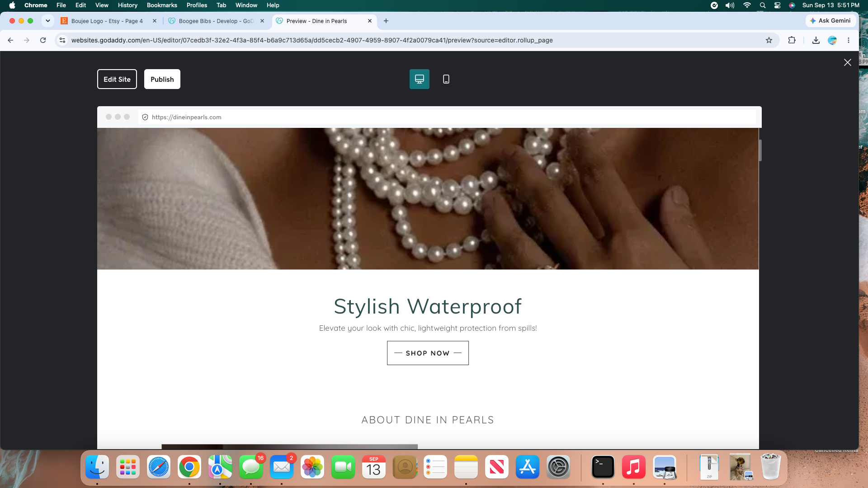Screen dimensions: 868x488
Task: Open the Help menu
Action: tap(273, 5)
